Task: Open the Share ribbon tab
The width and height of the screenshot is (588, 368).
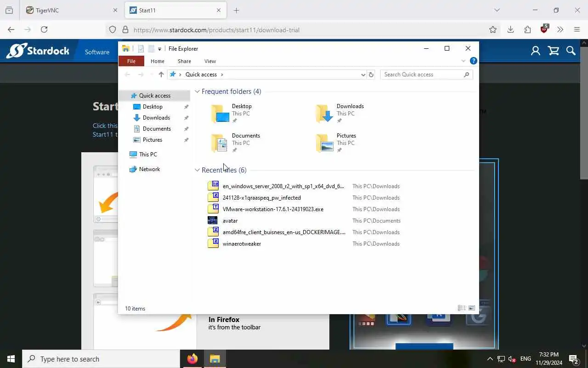Action: 184,61
